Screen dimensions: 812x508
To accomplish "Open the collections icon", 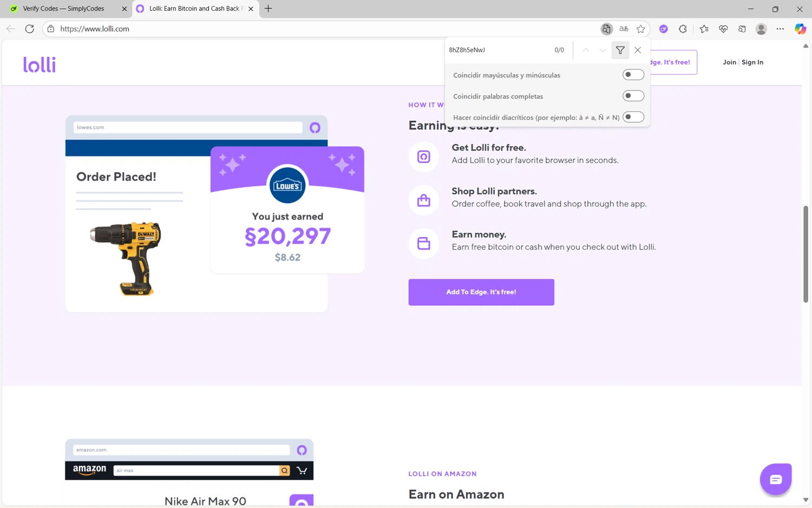I will click(742, 29).
